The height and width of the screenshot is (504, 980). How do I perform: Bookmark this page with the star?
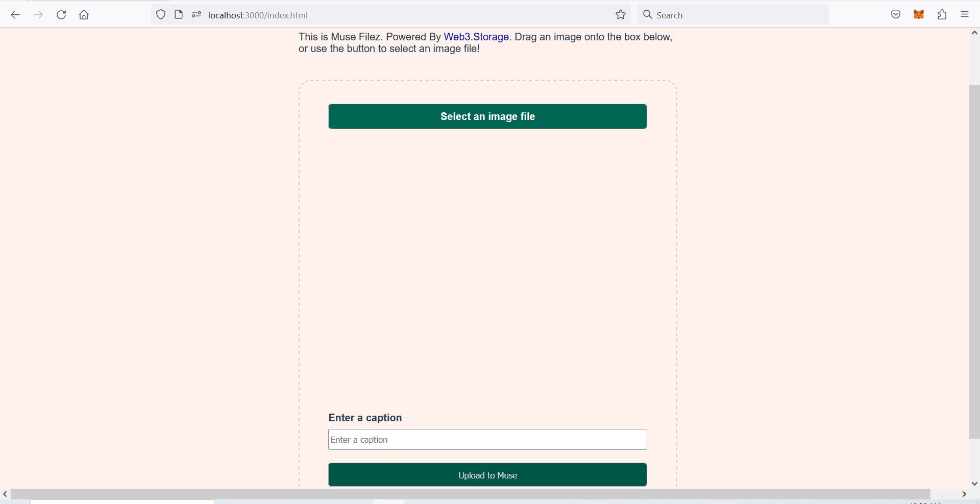tap(621, 15)
